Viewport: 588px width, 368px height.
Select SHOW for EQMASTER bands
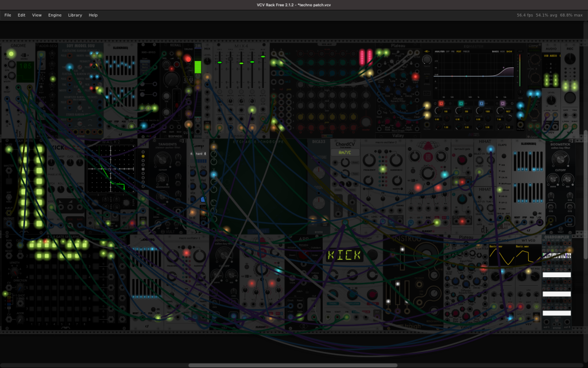click(509, 51)
